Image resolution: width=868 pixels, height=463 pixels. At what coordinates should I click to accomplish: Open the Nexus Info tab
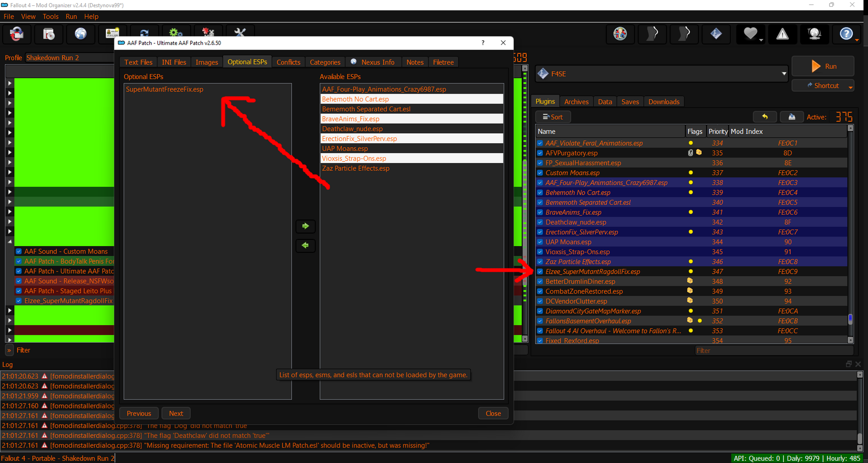373,62
